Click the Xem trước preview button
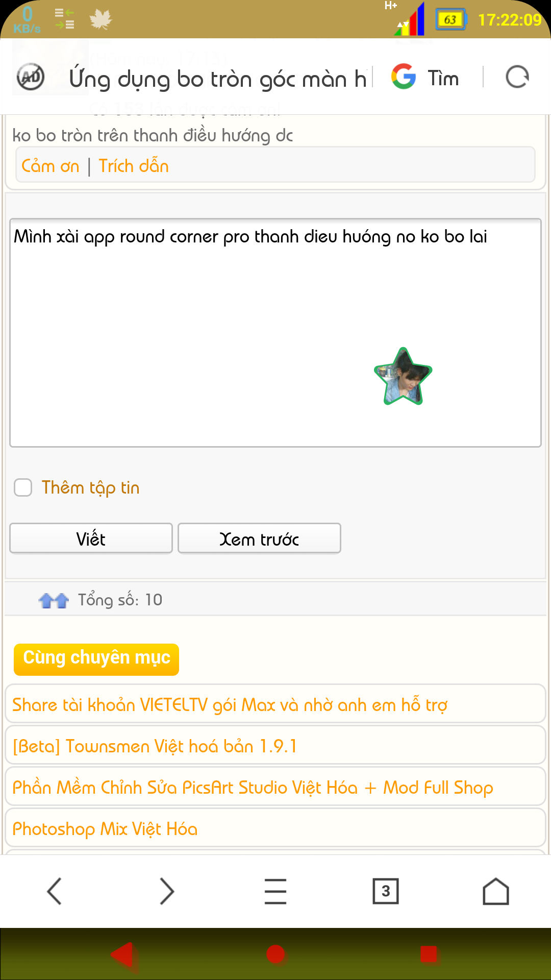The height and width of the screenshot is (980, 551). coord(259,538)
